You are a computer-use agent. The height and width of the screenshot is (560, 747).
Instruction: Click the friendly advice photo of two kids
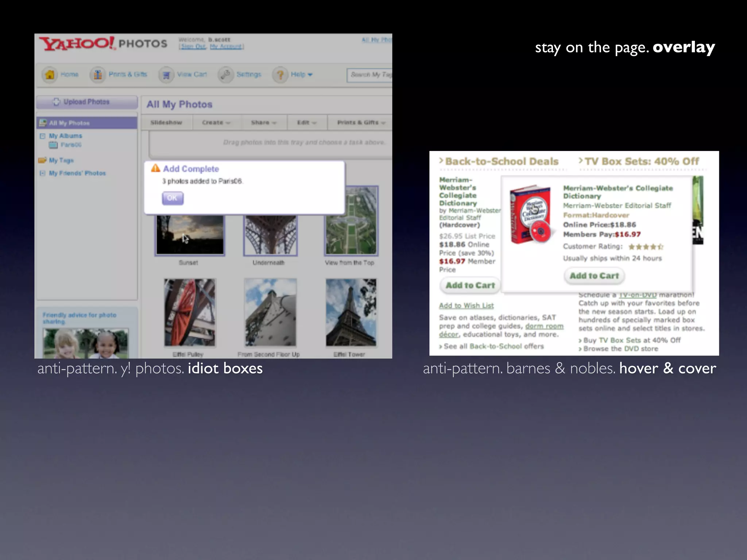(86, 343)
